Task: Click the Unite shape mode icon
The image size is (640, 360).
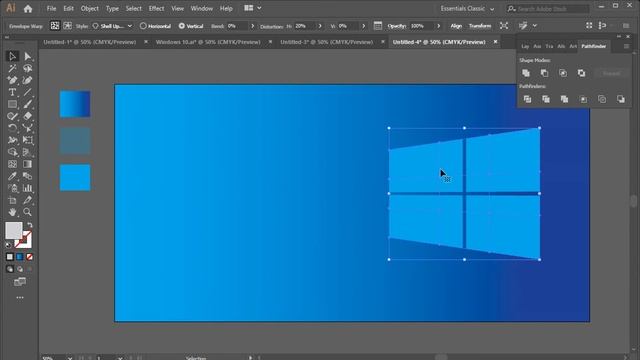Action: [x=526, y=73]
